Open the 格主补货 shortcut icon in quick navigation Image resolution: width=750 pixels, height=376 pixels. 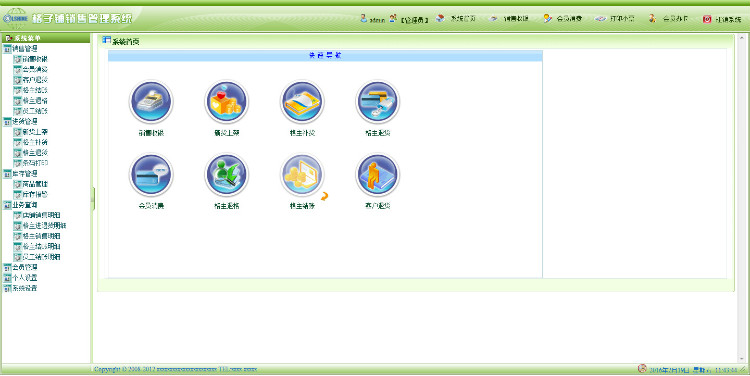coord(302,102)
